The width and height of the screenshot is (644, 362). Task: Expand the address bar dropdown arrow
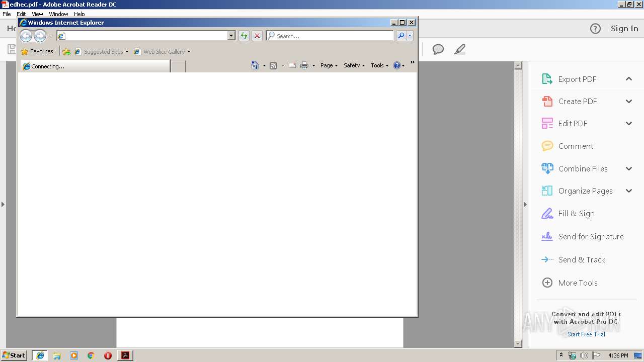tap(231, 36)
